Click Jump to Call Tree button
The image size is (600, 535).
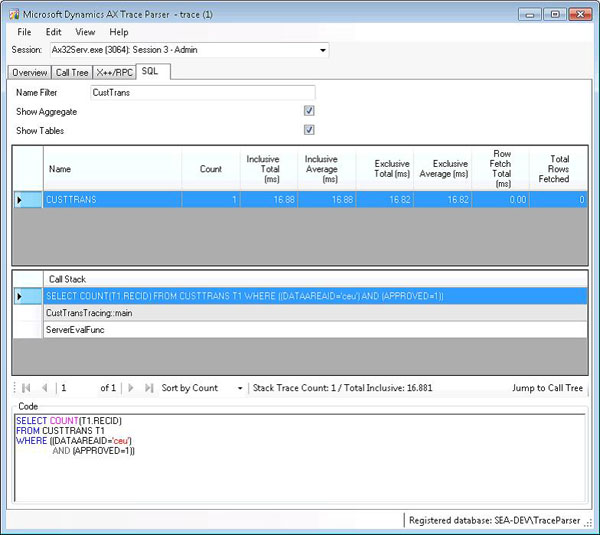547,388
